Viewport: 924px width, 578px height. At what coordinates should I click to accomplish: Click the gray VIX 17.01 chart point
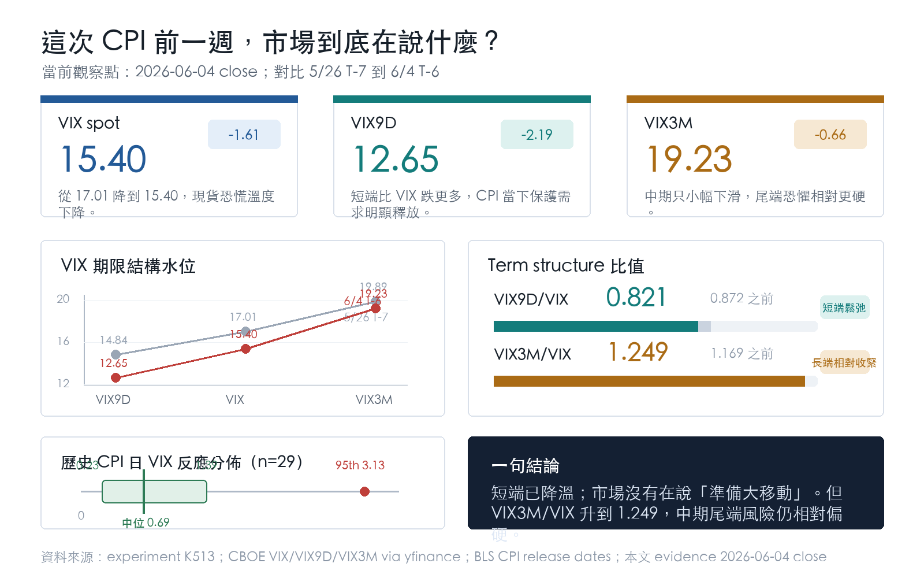tap(245, 331)
